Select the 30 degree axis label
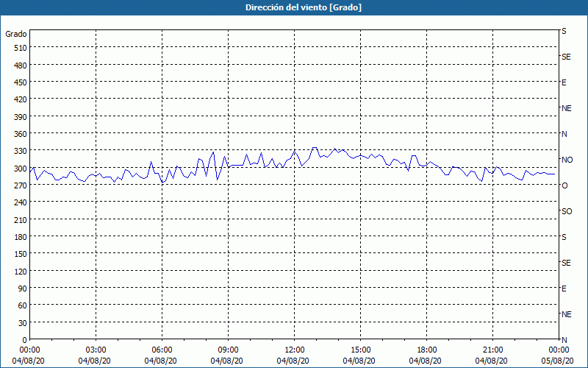 (23, 322)
